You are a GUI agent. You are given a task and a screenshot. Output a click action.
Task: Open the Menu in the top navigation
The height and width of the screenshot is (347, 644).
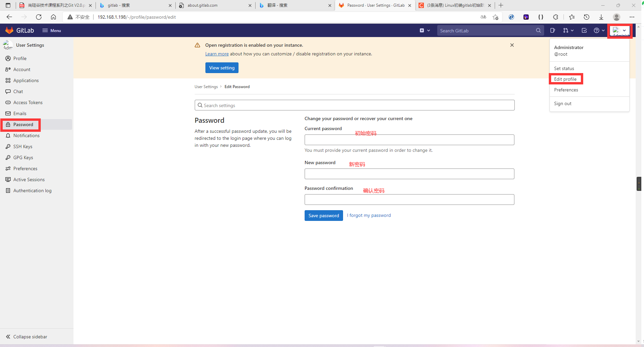(52, 30)
